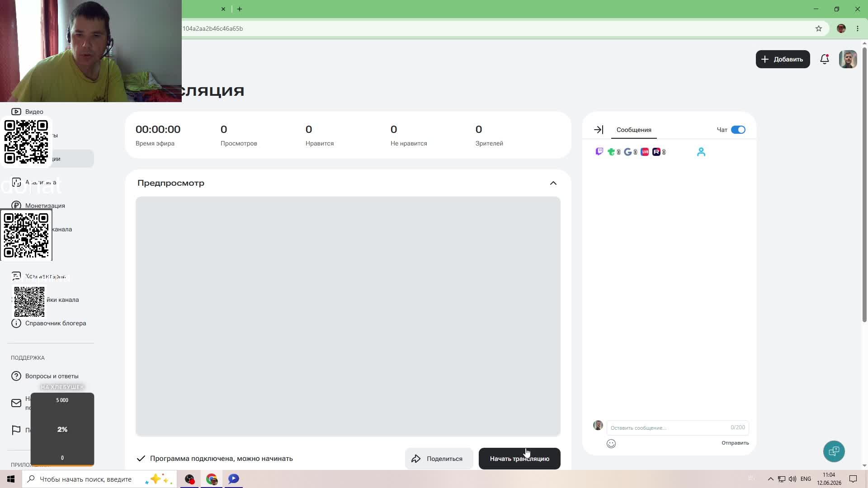Open the Windows Start menu
The height and width of the screenshot is (488, 868).
(11, 479)
